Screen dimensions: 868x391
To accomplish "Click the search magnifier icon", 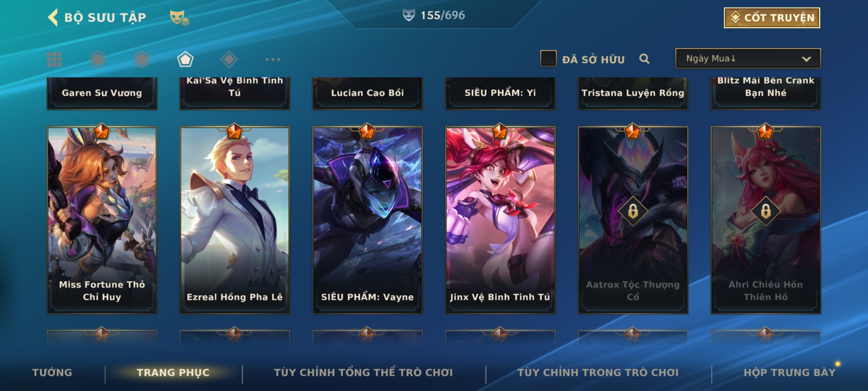I will tap(644, 59).
